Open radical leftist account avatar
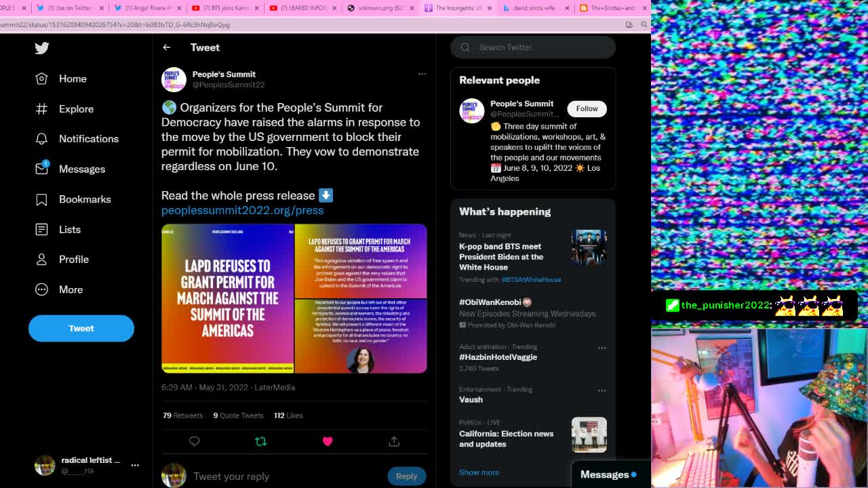This screenshot has height=488, width=868. [x=45, y=465]
